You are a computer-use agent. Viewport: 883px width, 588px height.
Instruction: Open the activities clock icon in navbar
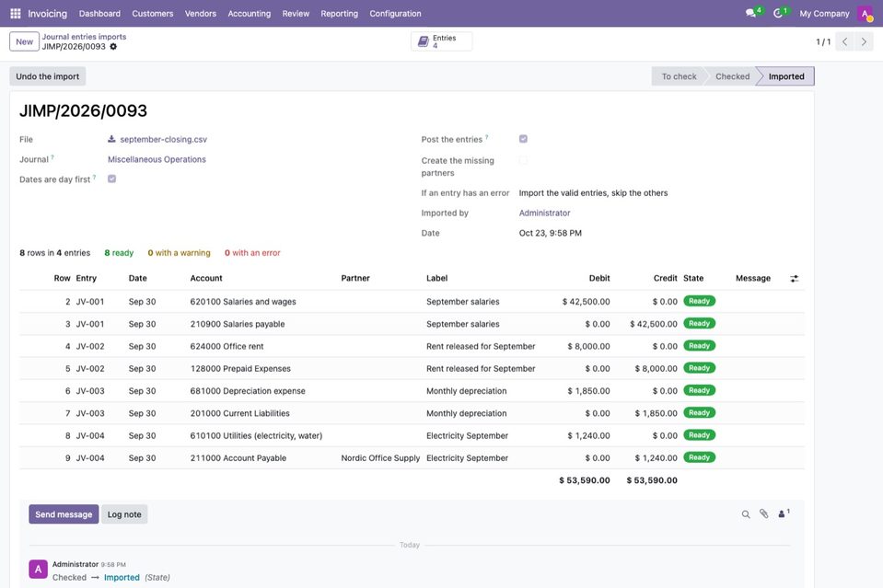[x=778, y=13]
